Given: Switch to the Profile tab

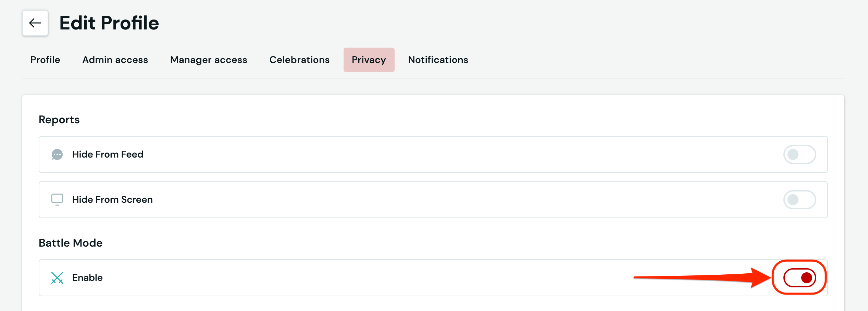Looking at the screenshot, I should click(x=45, y=60).
